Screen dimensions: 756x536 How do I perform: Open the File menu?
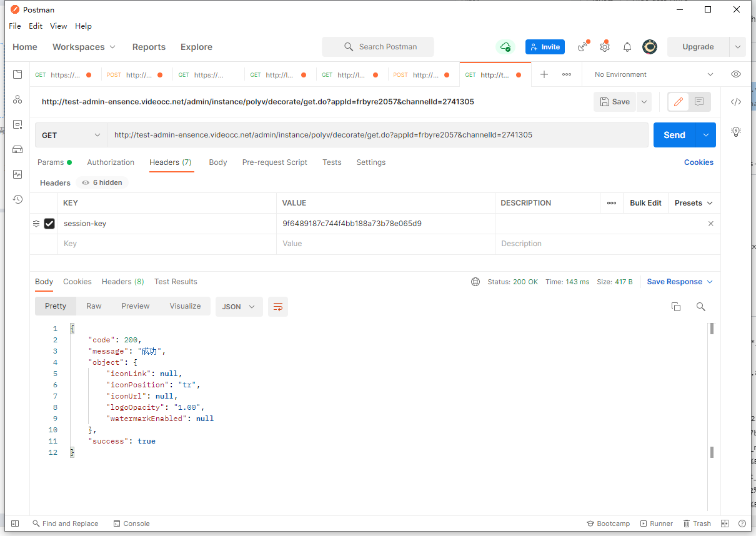pos(15,26)
